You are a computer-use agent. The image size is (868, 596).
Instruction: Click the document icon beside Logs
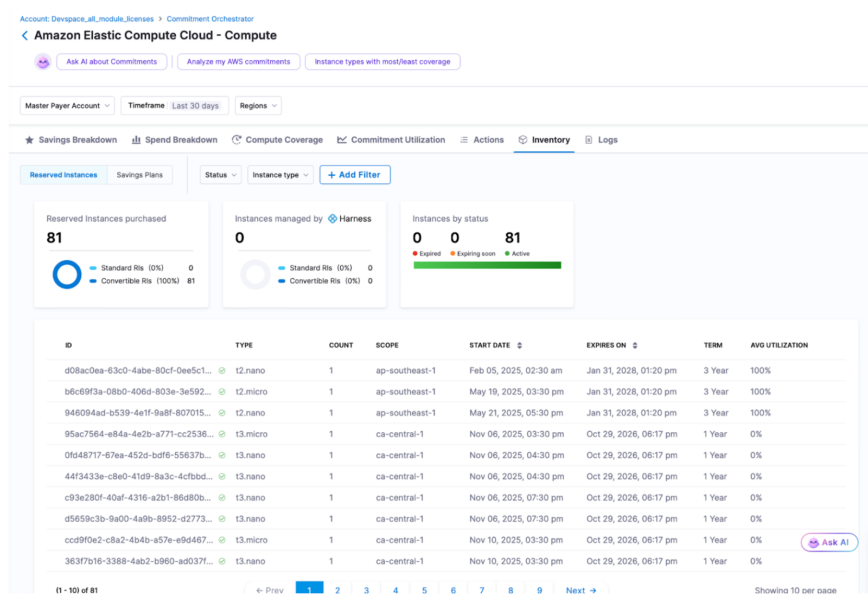click(589, 140)
